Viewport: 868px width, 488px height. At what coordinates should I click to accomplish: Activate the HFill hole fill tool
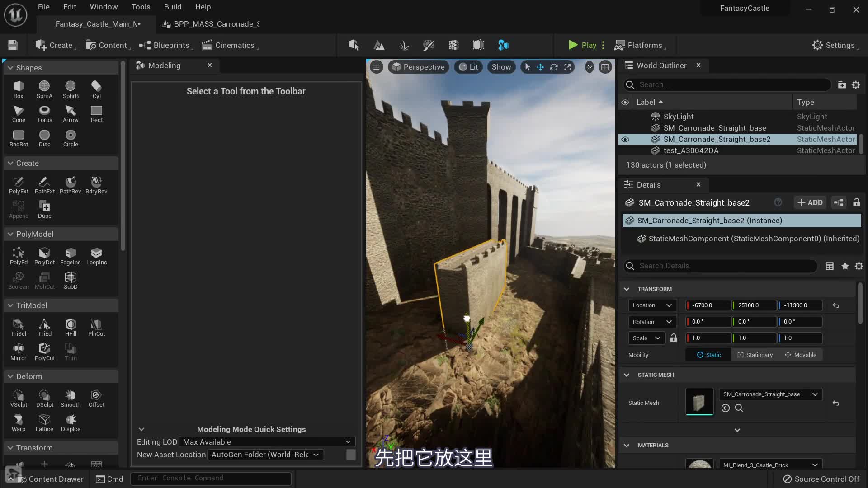(71, 328)
